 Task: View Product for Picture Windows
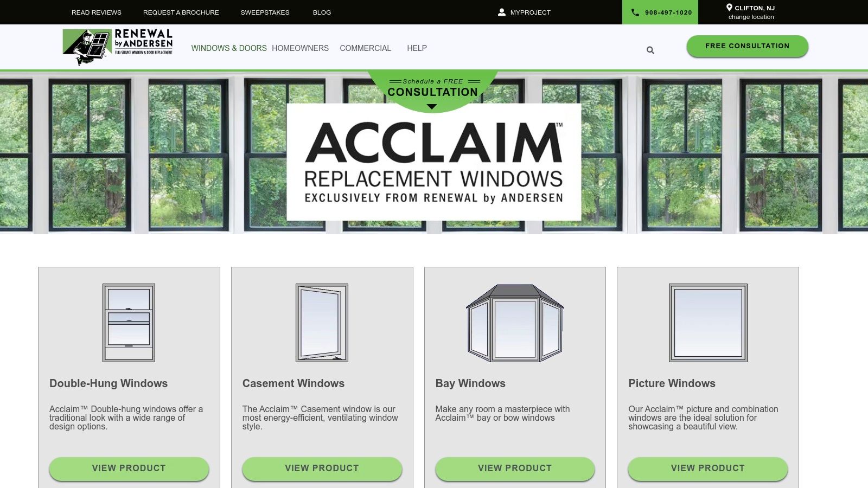point(708,468)
